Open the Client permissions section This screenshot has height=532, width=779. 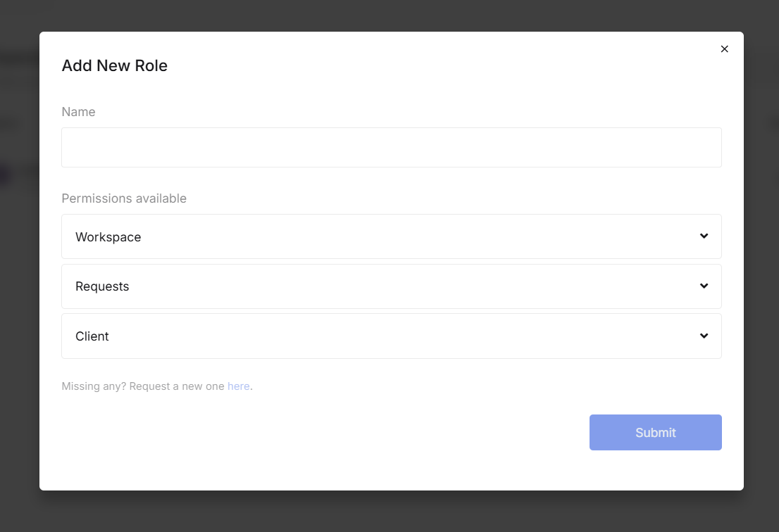tap(391, 336)
